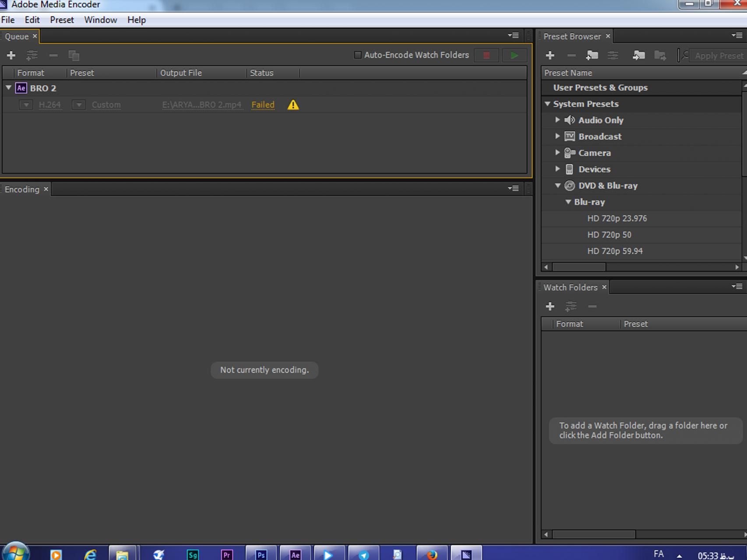Import presets in the Preset Browser
747x560 pixels.
[638, 55]
